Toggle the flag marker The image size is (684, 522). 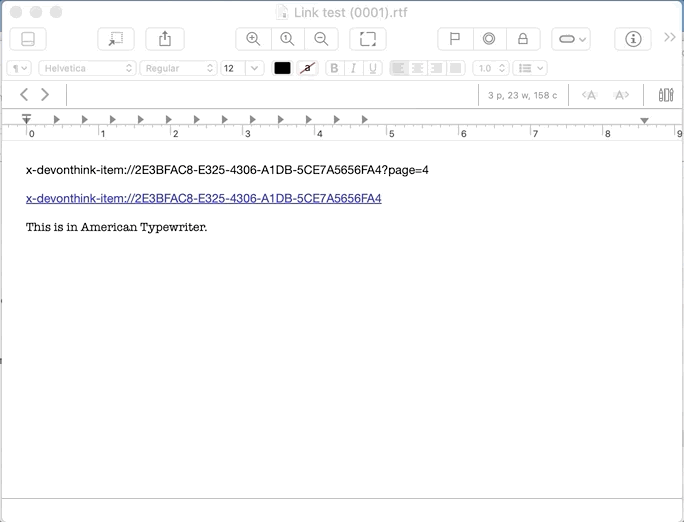click(x=455, y=39)
